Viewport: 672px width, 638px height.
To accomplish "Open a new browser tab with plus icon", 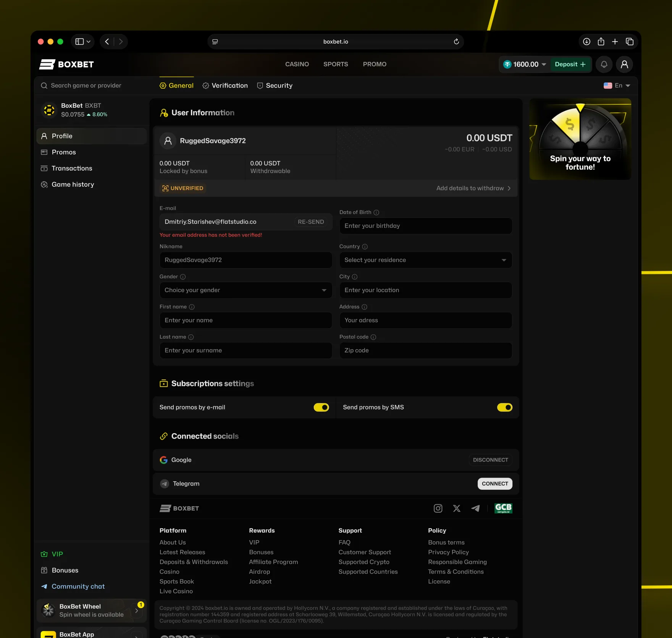I will (x=615, y=42).
